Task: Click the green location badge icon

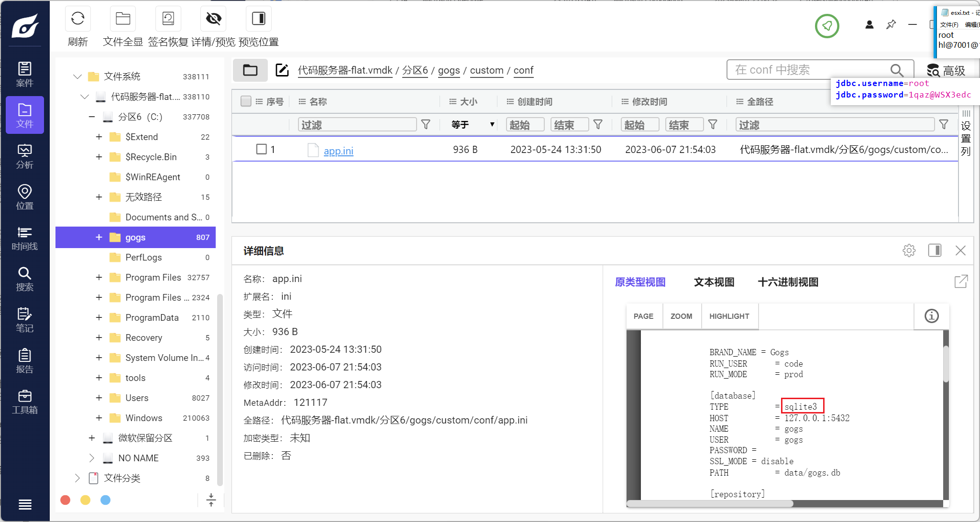Action: (x=827, y=26)
